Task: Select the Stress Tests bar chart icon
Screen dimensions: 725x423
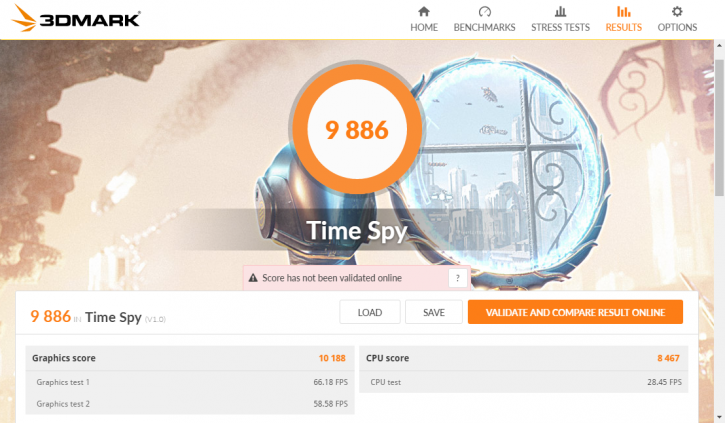Action: point(560,11)
